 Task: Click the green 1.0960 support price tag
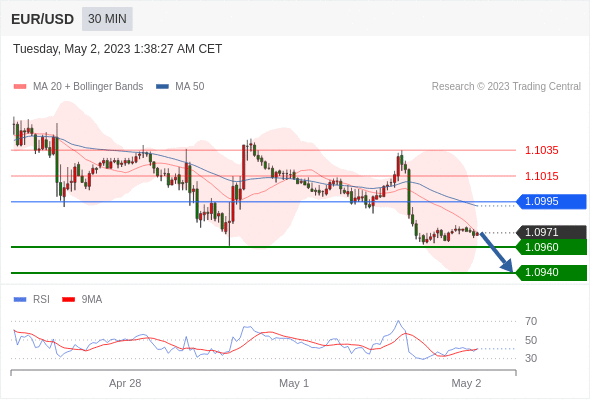point(551,247)
